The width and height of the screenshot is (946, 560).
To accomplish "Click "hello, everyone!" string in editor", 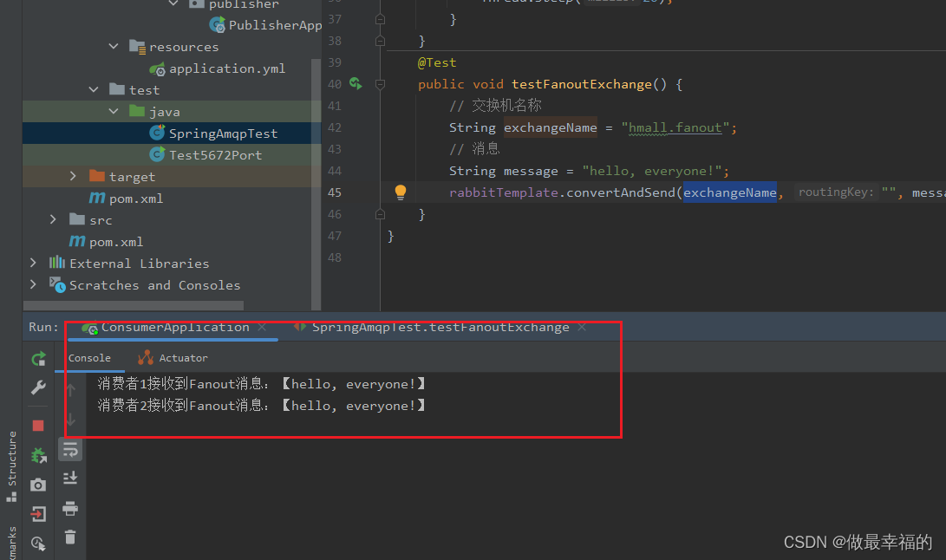I will tap(651, 172).
